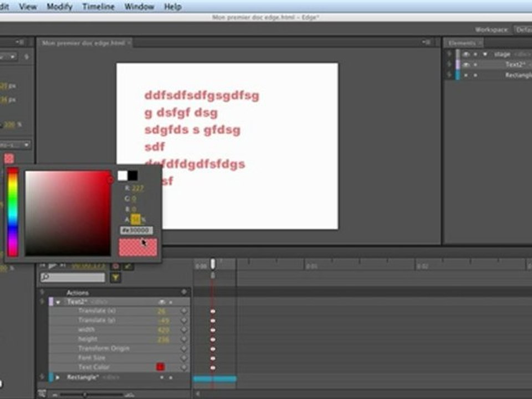This screenshot has height=399, width=532.
Task: Toggle visibility eye of Text2 in Elements panel
Action: [x=467, y=64]
